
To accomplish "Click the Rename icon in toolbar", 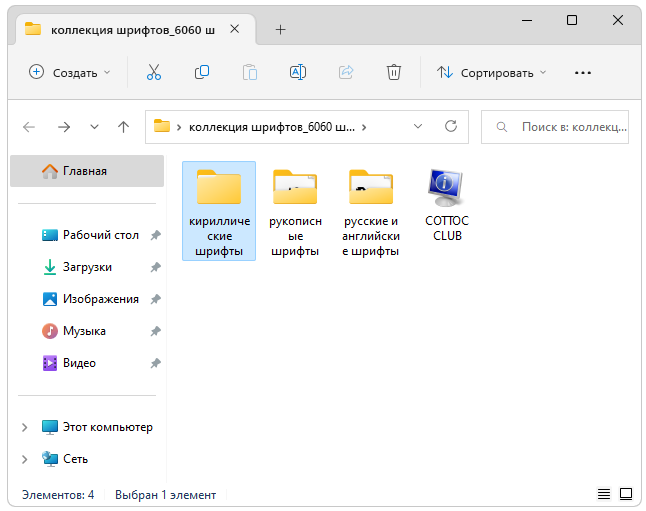I will click(x=297, y=73).
